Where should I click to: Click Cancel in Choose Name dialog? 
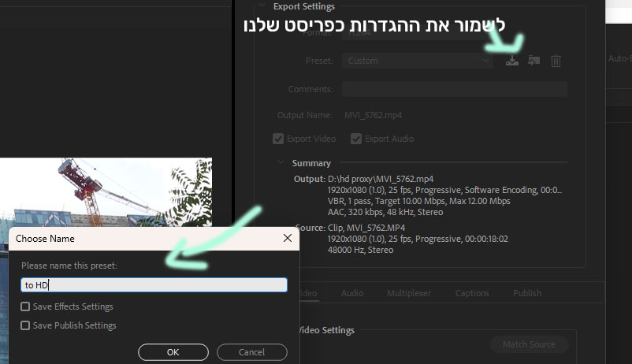(251, 352)
